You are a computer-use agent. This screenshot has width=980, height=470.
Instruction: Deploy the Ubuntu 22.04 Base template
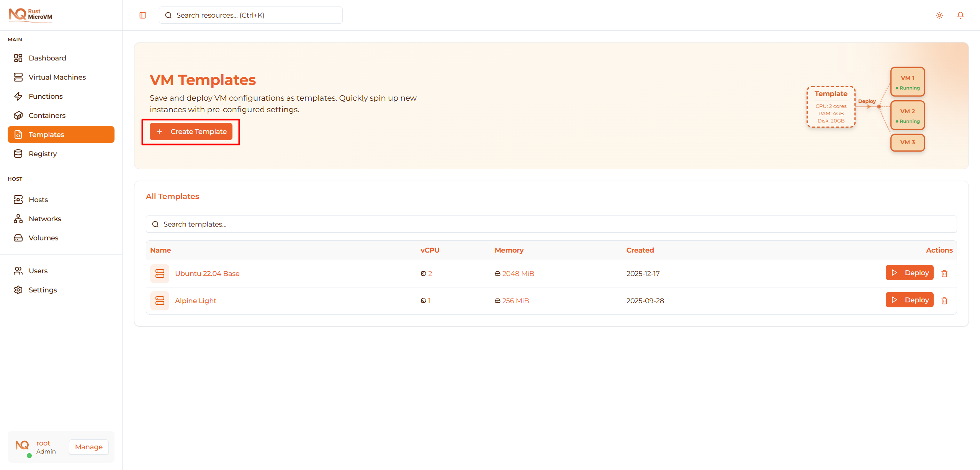coord(909,273)
